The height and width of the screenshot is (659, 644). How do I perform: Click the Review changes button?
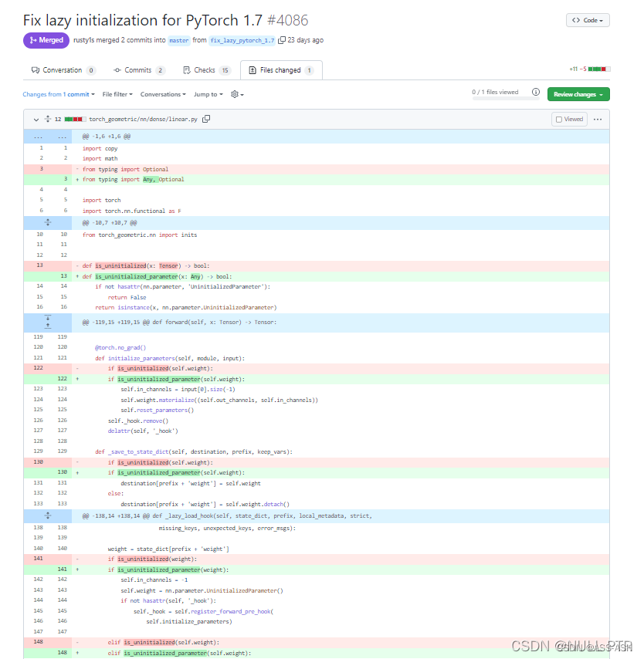578,93
